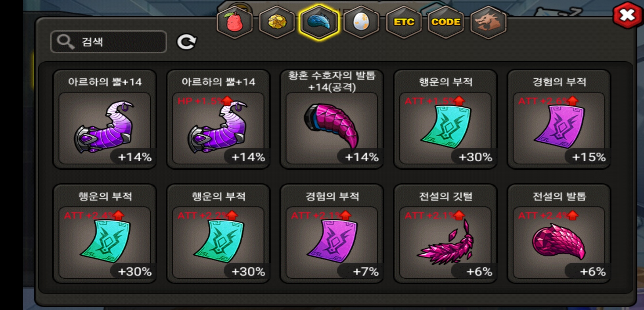644x310 pixels.
Task: Click the magnifying glass search icon
Action: point(66,42)
